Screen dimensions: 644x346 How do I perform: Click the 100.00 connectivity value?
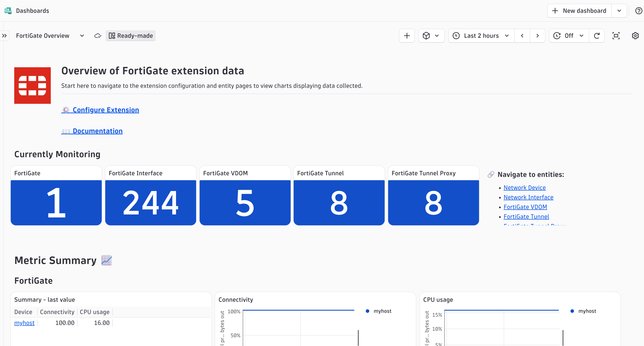(x=65, y=323)
